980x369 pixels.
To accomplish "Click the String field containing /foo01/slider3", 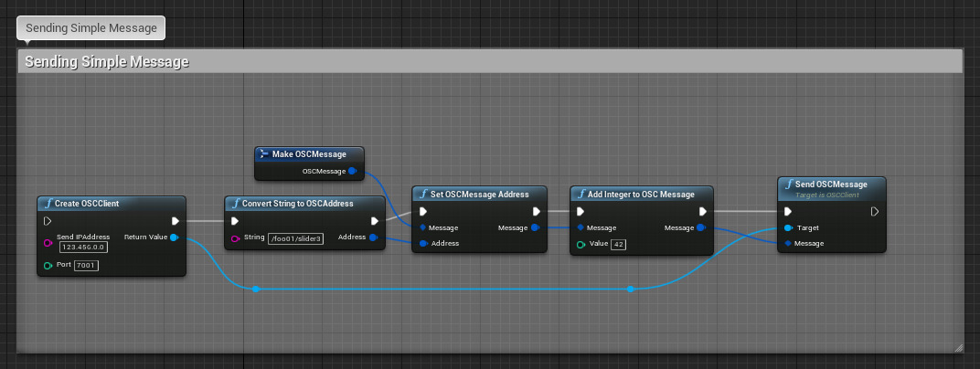I will click(x=296, y=237).
